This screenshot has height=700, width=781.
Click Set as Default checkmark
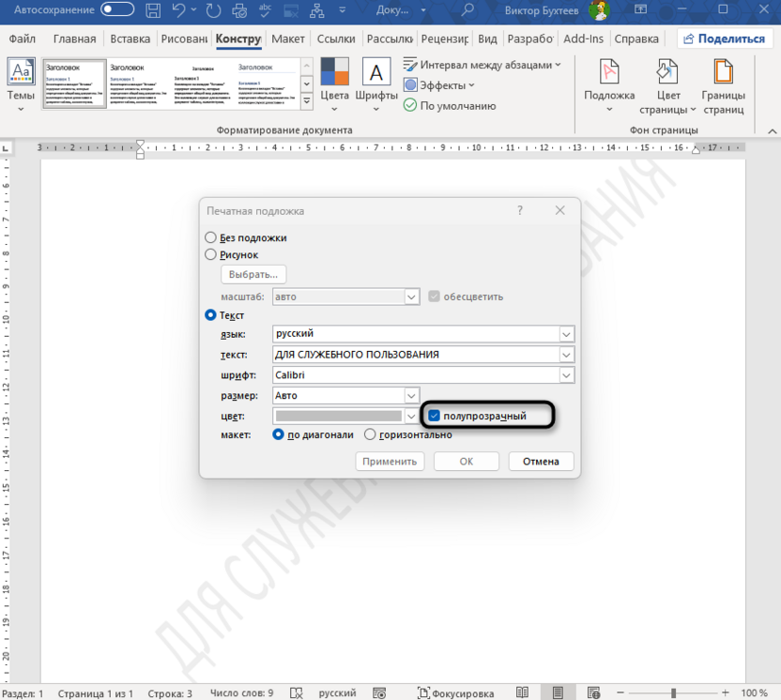coord(450,105)
